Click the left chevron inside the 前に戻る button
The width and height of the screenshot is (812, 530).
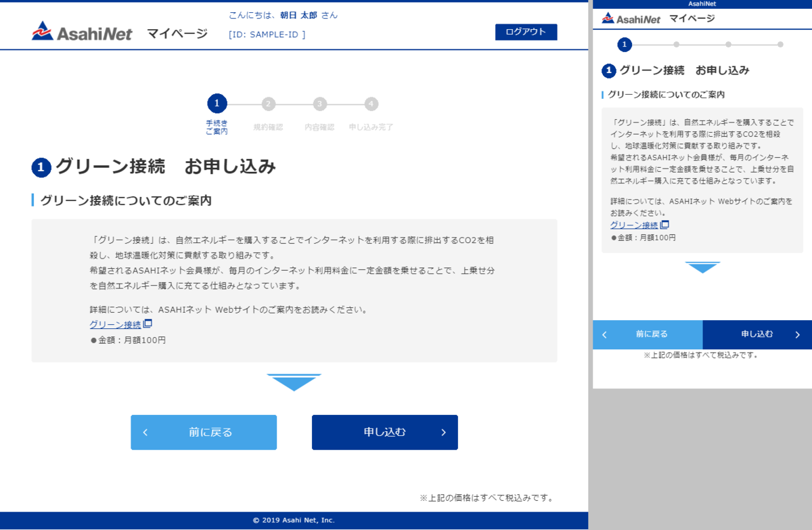[144, 432]
